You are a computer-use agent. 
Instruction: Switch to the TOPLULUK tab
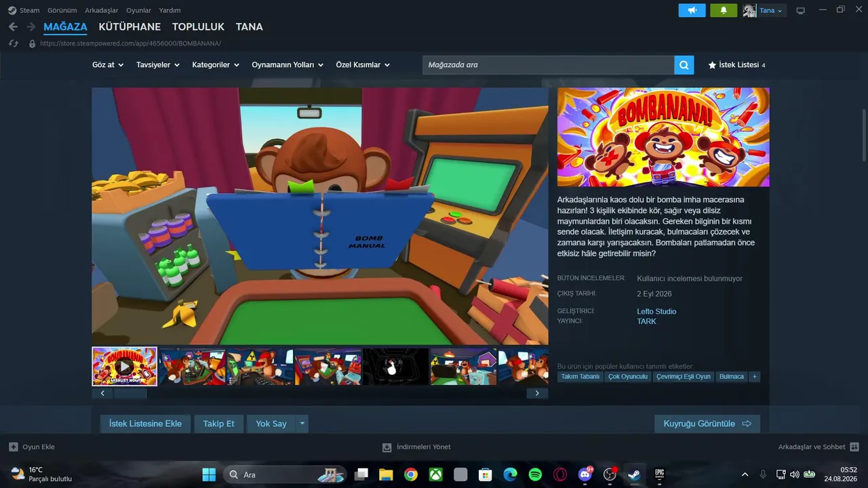(198, 27)
